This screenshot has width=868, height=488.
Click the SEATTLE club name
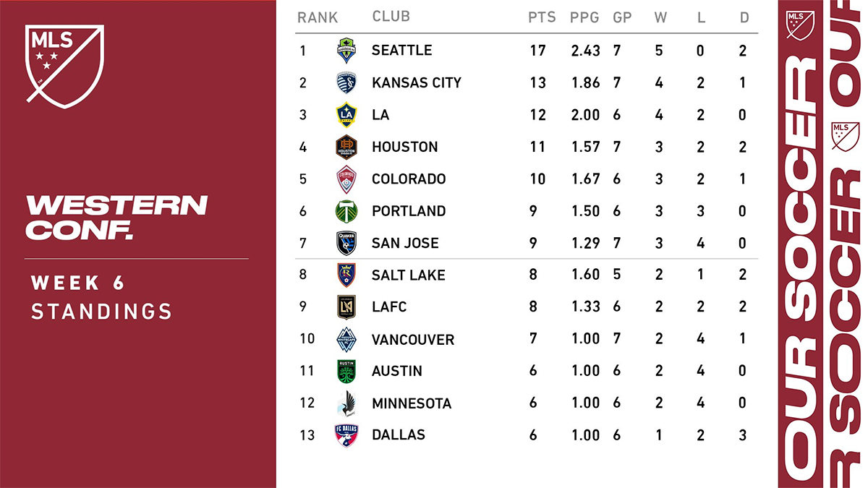pyautogui.click(x=401, y=51)
